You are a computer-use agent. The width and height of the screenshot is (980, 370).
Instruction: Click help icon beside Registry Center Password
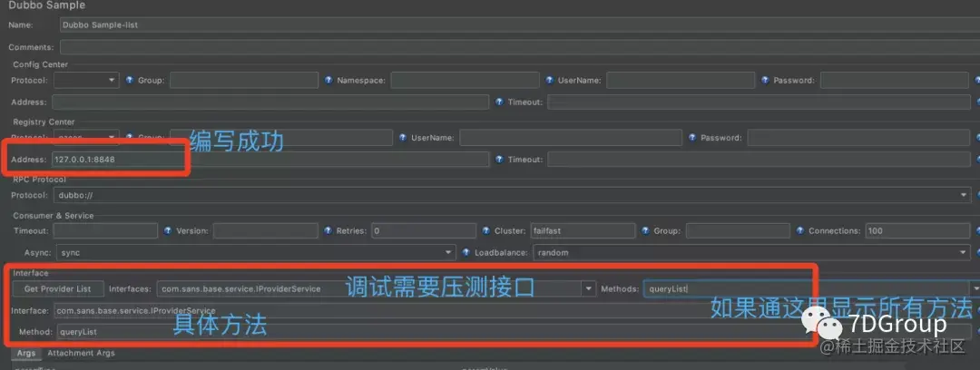tap(692, 138)
